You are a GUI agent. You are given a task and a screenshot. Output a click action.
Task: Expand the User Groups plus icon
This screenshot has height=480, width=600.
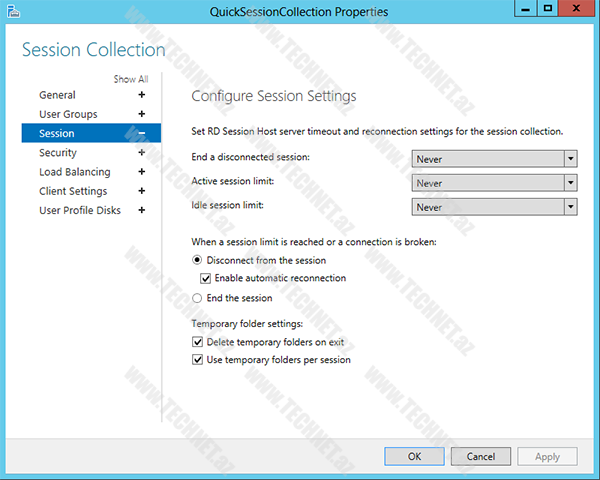pos(142,114)
